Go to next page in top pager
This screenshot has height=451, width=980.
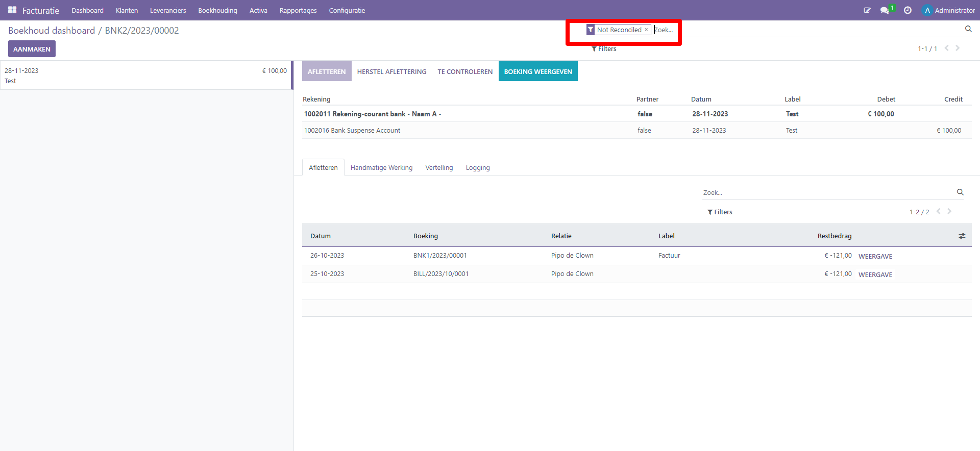click(x=958, y=48)
